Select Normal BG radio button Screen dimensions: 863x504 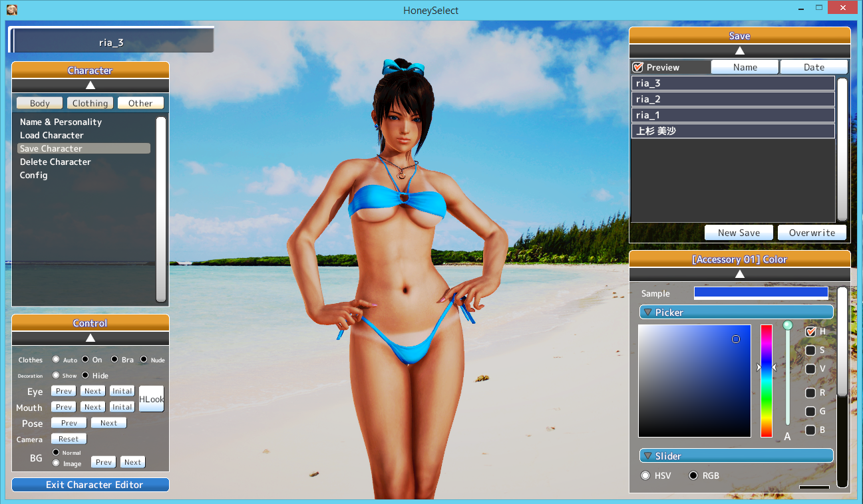click(x=56, y=453)
